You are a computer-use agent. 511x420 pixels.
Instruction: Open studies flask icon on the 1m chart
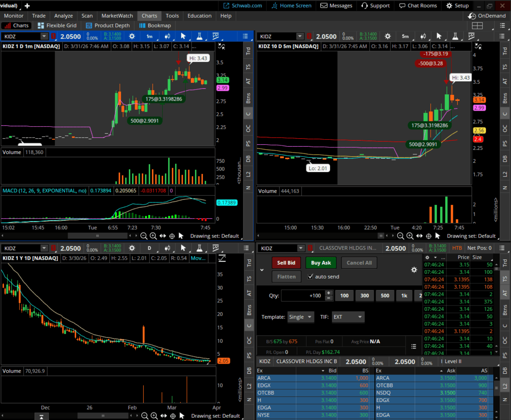tap(199, 36)
